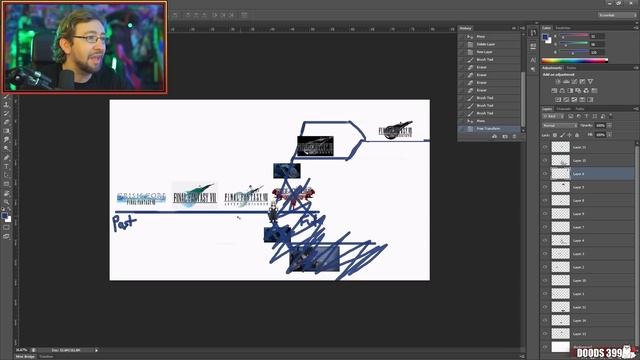Toggle Quick Mask mode icon
The height and width of the screenshot is (360, 640).
[x=6, y=228]
